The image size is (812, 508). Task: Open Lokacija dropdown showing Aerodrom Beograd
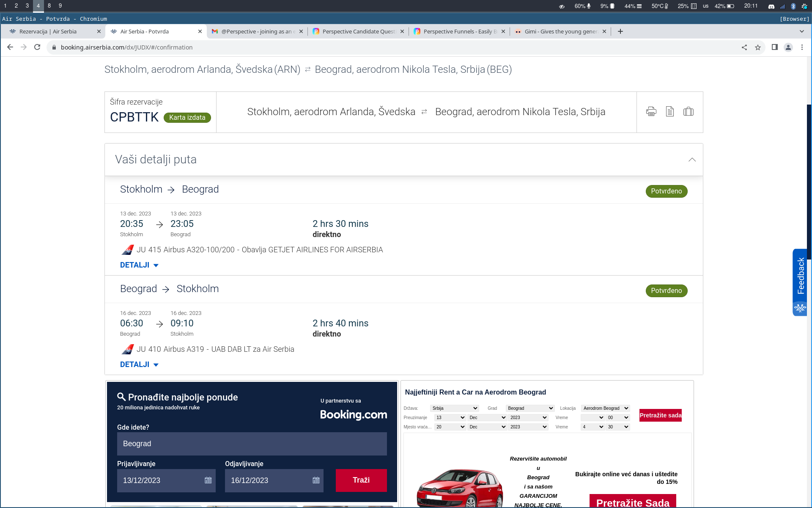(605, 408)
